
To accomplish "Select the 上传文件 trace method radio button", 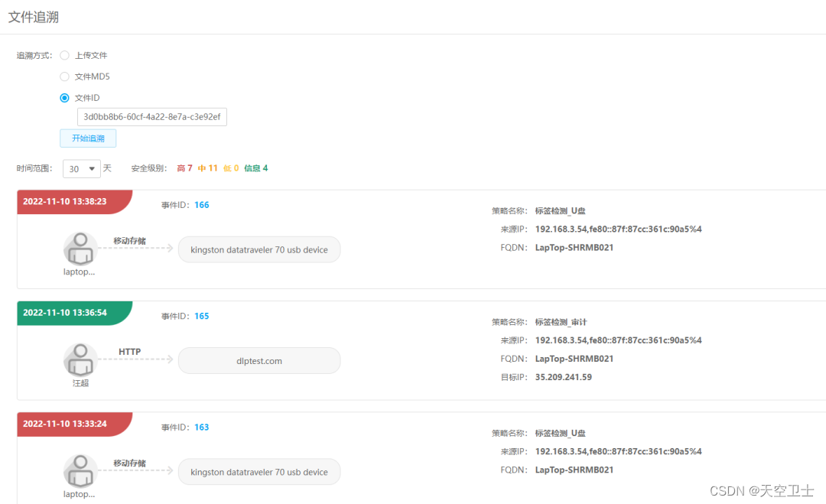I will 64,55.
